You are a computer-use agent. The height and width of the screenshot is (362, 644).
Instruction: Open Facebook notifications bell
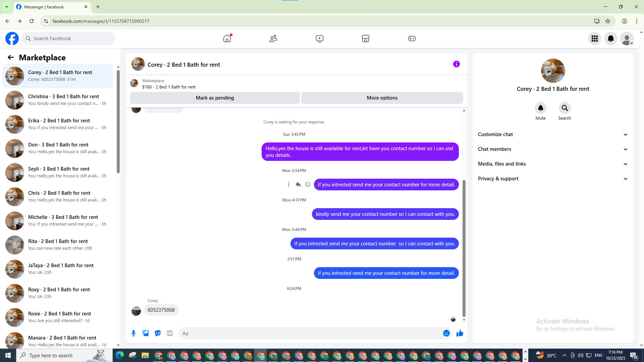tap(610, 39)
